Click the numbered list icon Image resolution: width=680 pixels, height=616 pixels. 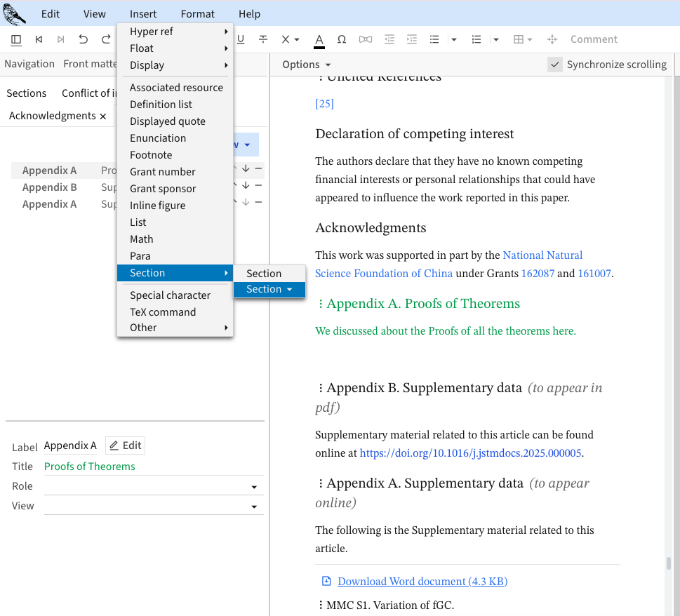click(476, 39)
